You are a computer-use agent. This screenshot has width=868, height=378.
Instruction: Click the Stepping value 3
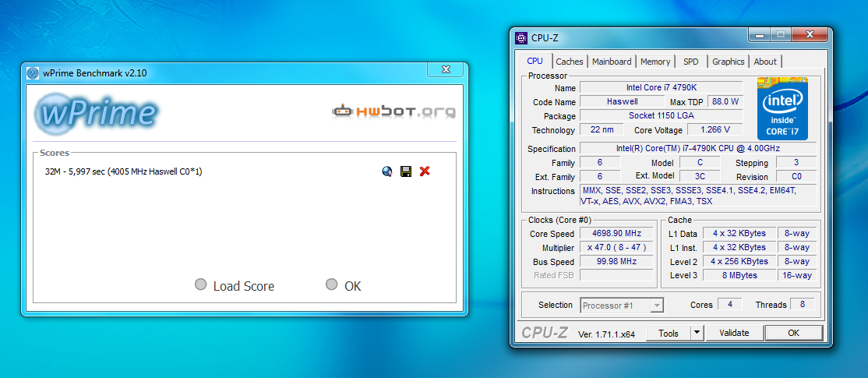point(796,162)
